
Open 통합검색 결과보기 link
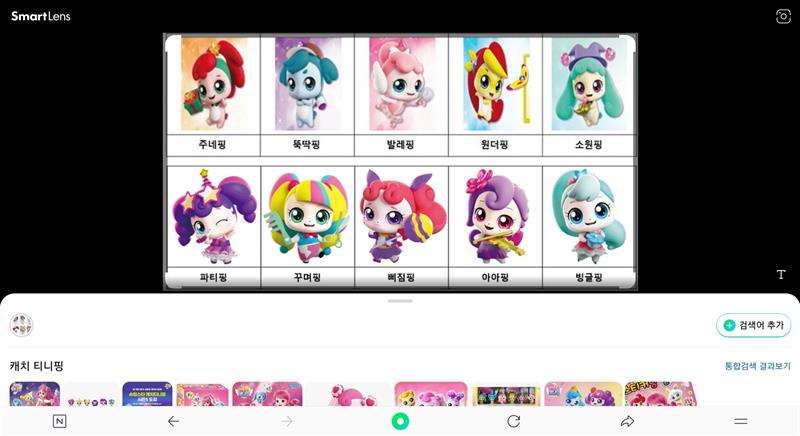(x=757, y=366)
